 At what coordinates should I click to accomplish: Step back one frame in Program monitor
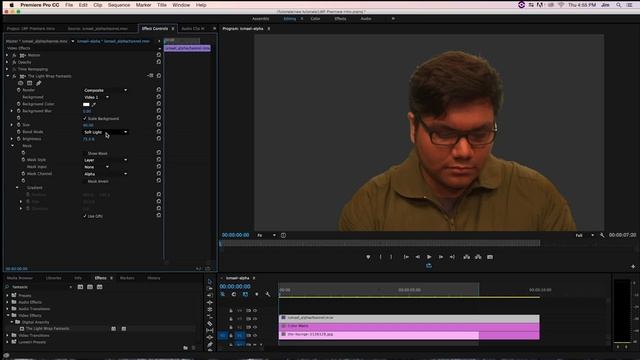click(418, 257)
